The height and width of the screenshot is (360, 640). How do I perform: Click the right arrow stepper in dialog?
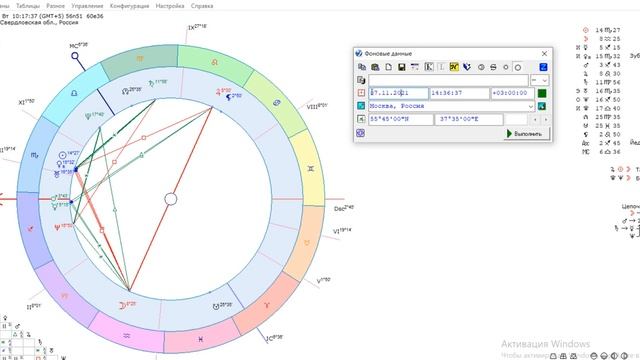coord(545,120)
